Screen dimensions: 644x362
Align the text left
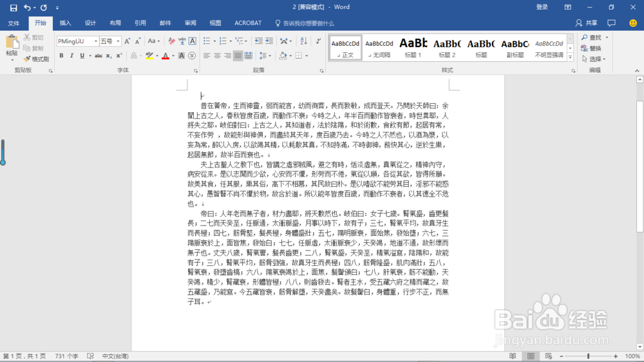point(207,56)
